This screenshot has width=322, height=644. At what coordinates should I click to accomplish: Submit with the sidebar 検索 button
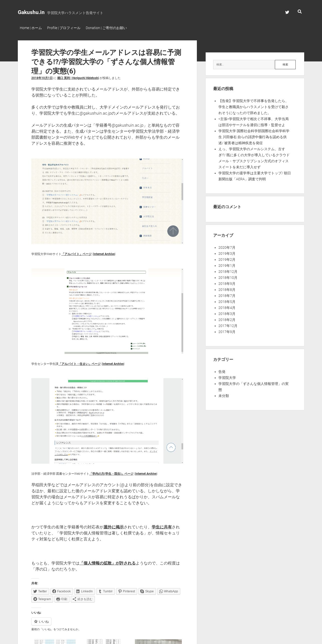285,64
